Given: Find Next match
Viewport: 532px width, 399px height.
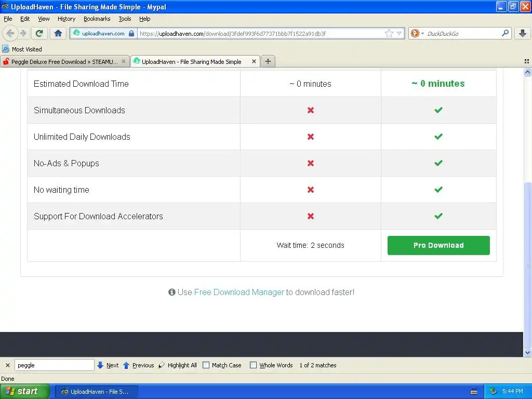Looking at the screenshot, I should [x=108, y=365].
